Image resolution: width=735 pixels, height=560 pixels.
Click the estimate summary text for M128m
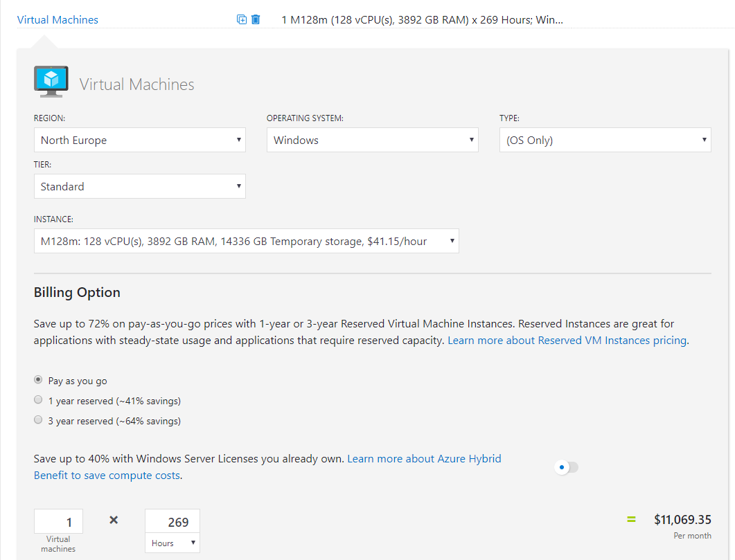pos(422,20)
